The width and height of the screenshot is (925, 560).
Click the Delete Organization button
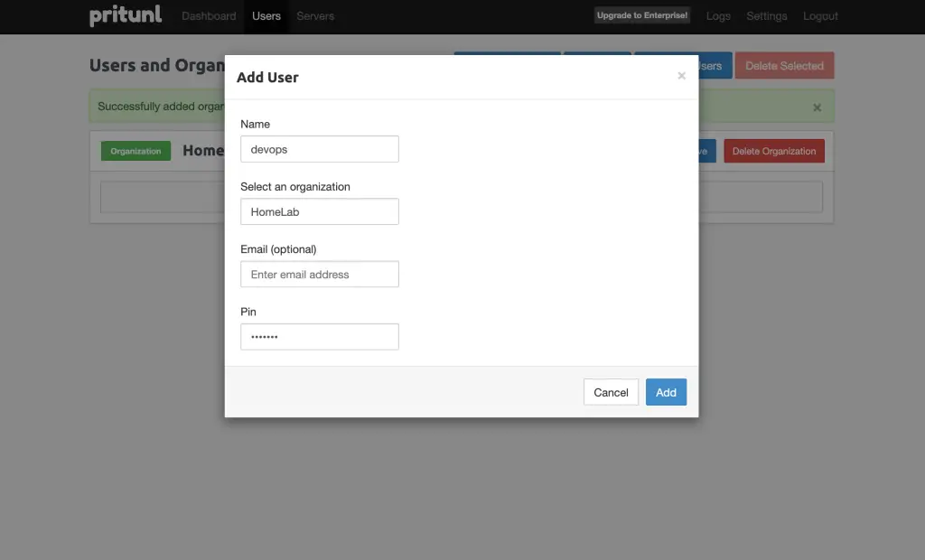(773, 151)
